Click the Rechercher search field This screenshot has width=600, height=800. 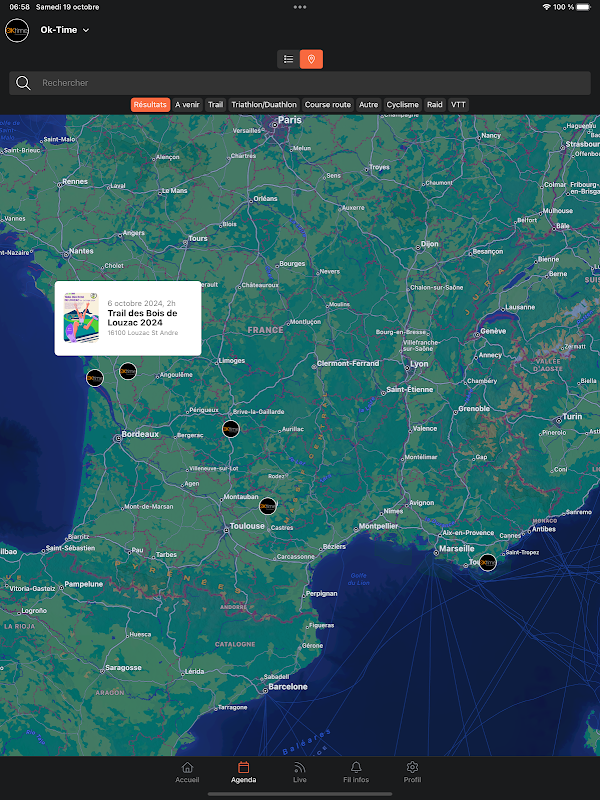coord(300,83)
